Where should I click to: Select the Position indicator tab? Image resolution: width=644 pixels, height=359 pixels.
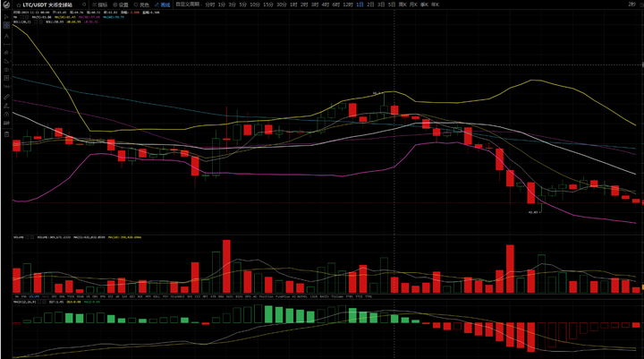(x=267, y=296)
